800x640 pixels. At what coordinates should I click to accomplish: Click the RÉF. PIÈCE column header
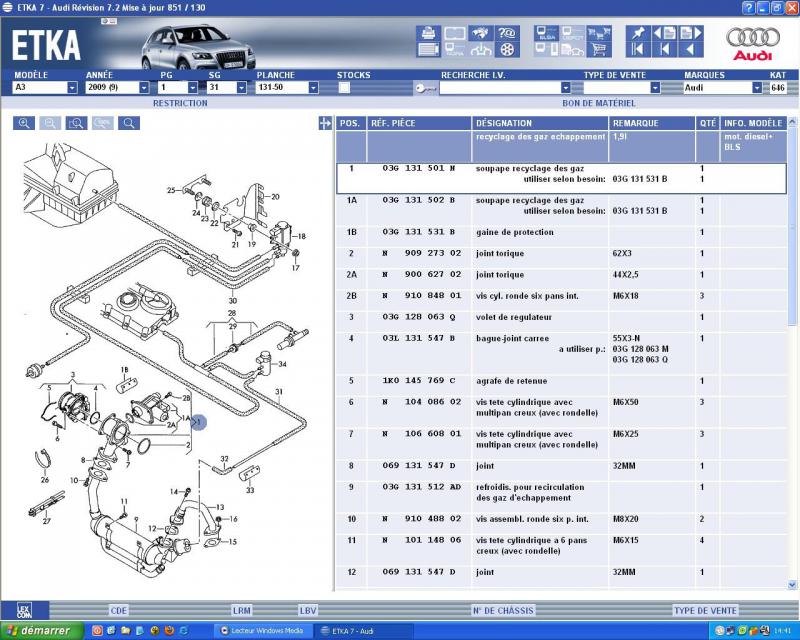(419, 123)
